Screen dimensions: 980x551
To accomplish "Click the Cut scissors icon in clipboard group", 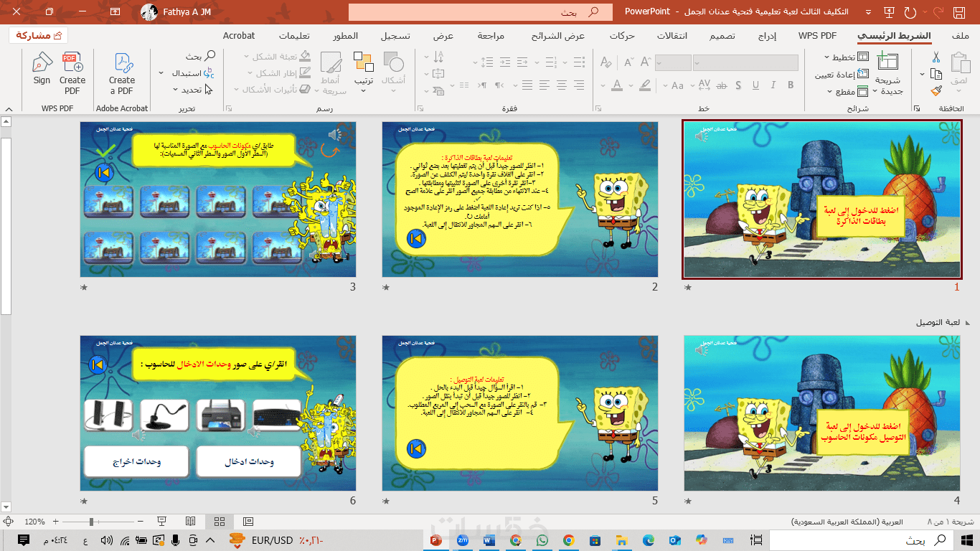I will pyautogui.click(x=936, y=57).
